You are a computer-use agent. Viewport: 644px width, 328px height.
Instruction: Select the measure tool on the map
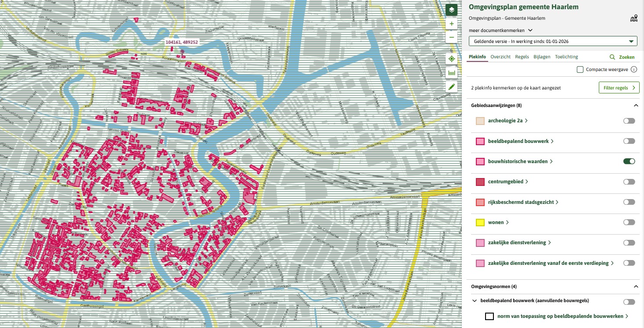(x=451, y=72)
